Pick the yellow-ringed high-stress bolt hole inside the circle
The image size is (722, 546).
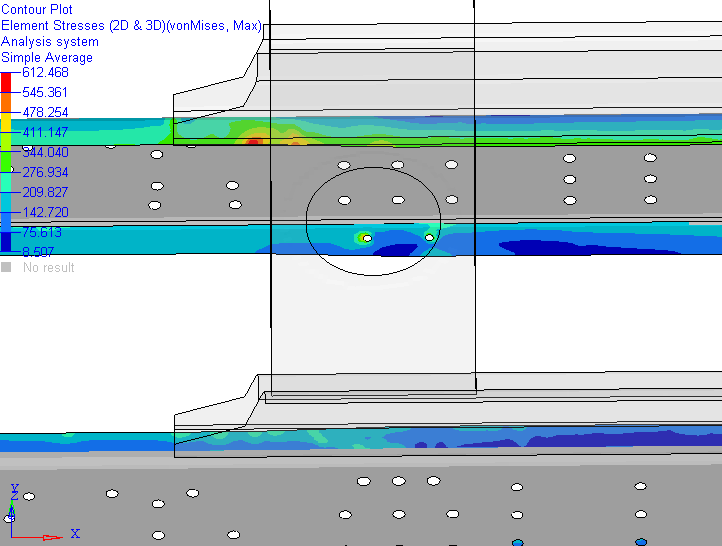click(x=367, y=238)
